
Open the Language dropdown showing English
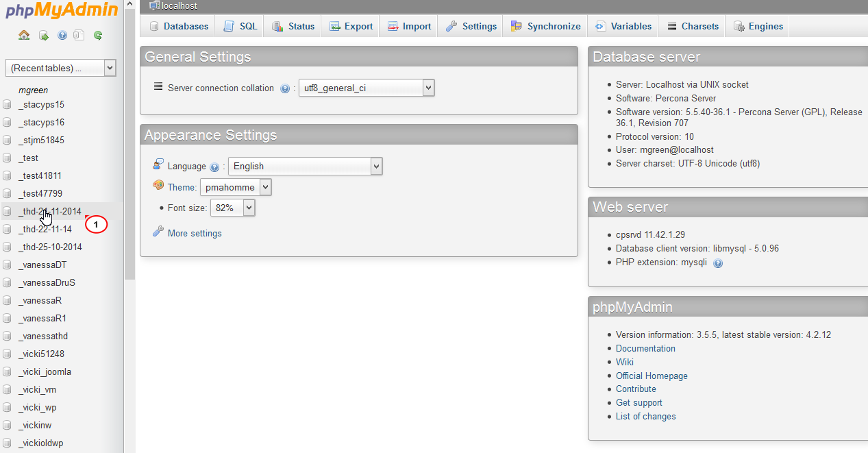coord(305,166)
